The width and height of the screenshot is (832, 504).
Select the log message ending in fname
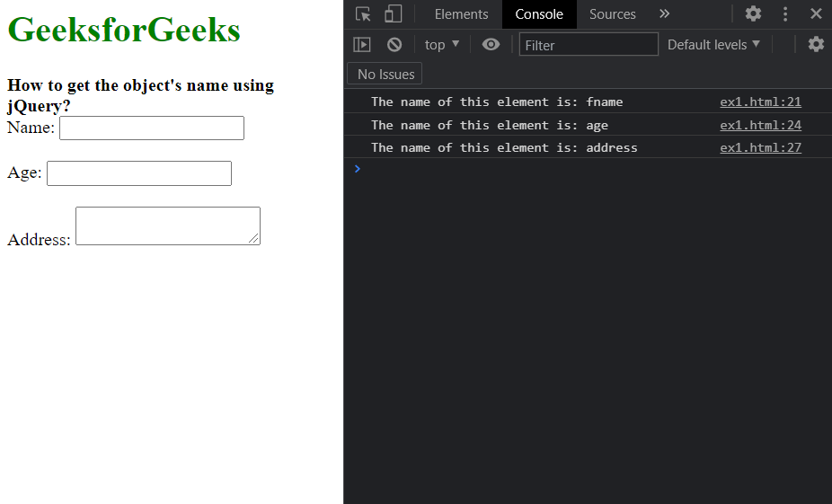[497, 102]
